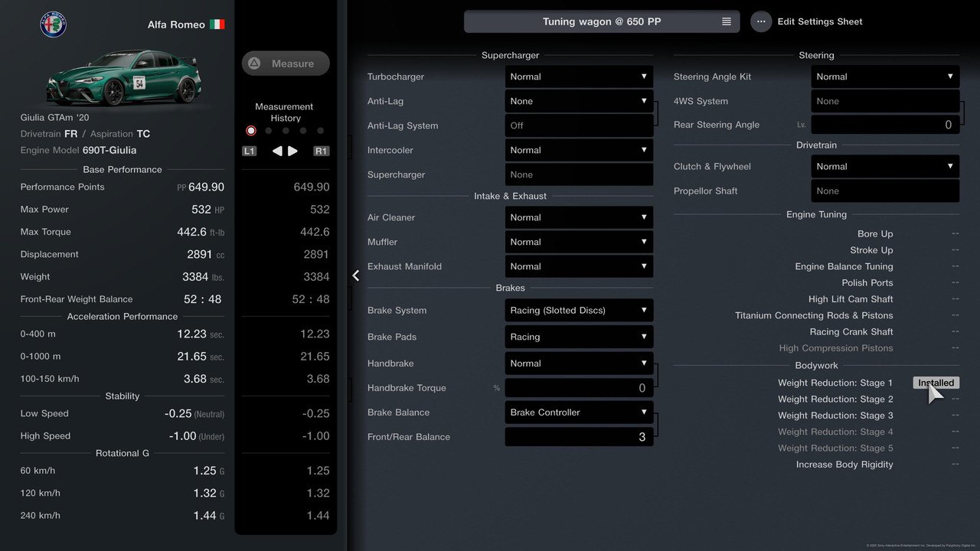This screenshot has height=551, width=980.
Task: Open the Anti-Lag dropdown
Action: (579, 101)
